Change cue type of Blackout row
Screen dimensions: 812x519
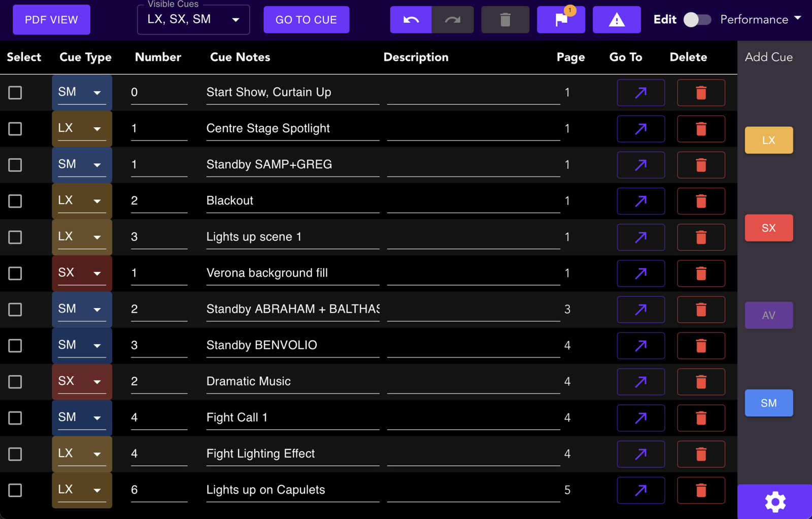pos(82,201)
